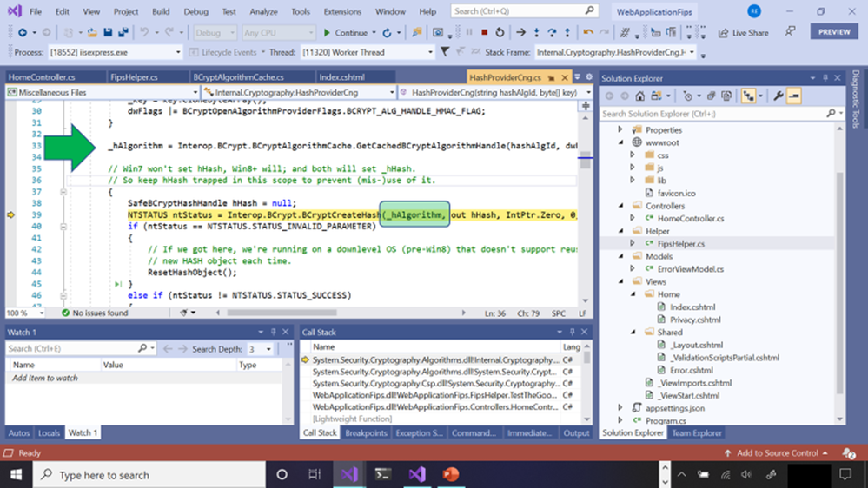This screenshot has width=868, height=488.
Task: Open Properties wrench icon in Solution Explorer
Action: click(x=779, y=96)
